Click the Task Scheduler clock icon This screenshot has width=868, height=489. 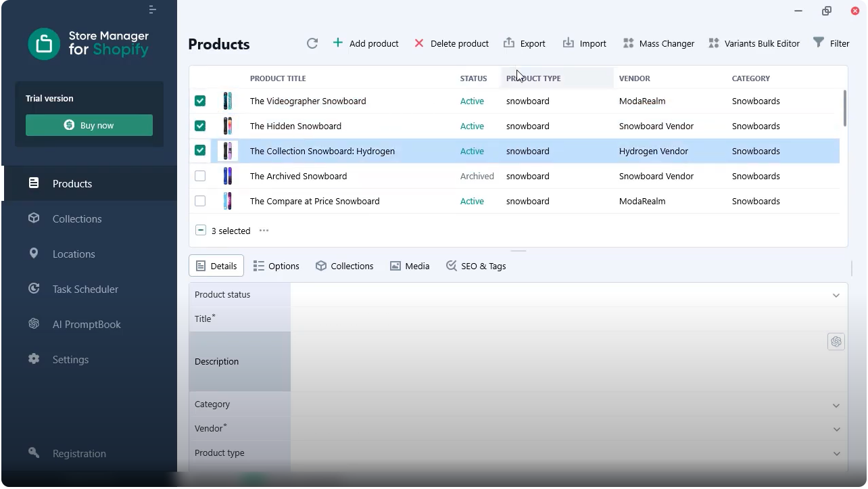[34, 289]
